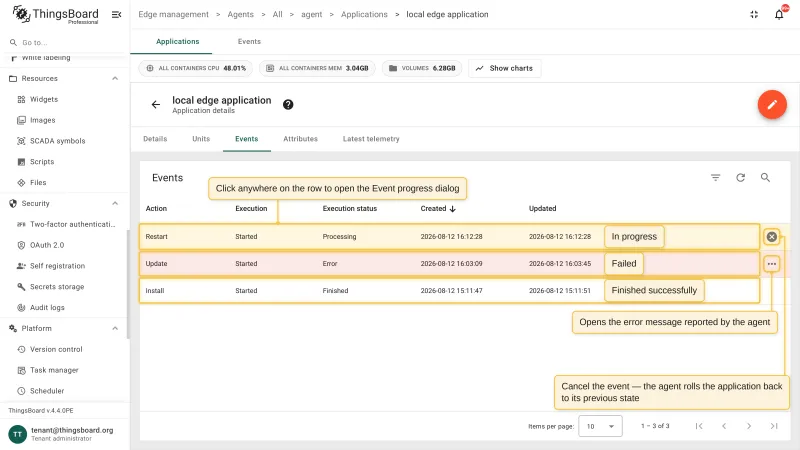
Task: Go to the last page
Action: [x=774, y=426]
